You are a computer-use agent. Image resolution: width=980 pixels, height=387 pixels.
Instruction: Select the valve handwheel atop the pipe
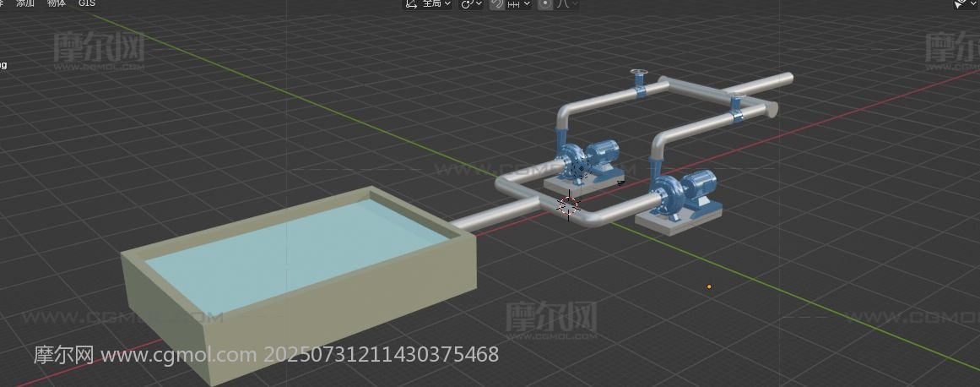click(x=639, y=74)
